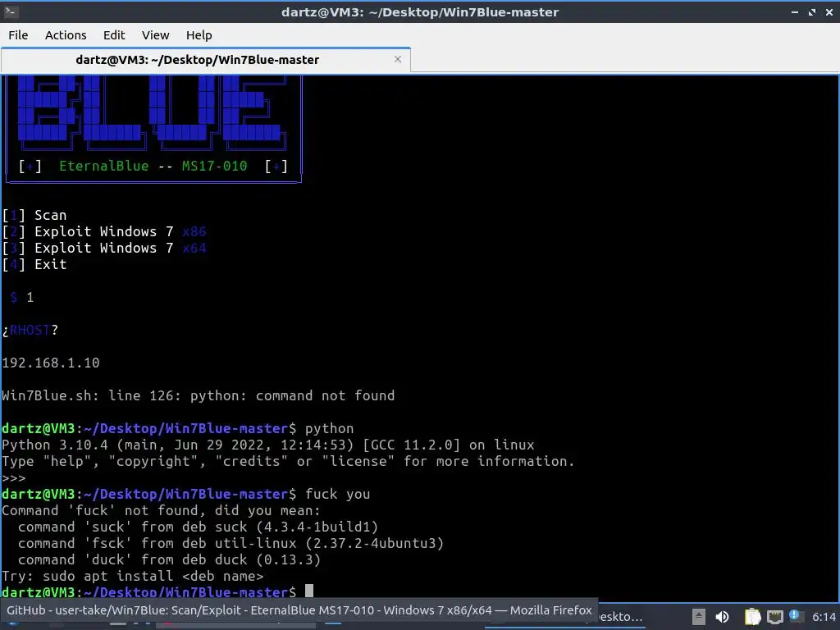Click the terminal cursor at the last prompt
Viewport: 840px width, 630px height.
pos(309,591)
